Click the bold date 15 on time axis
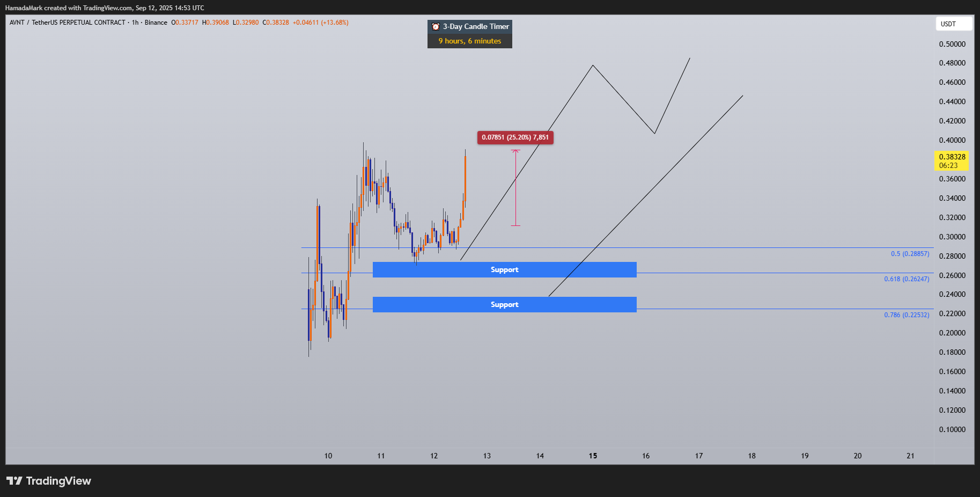The image size is (980, 497). (x=593, y=456)
